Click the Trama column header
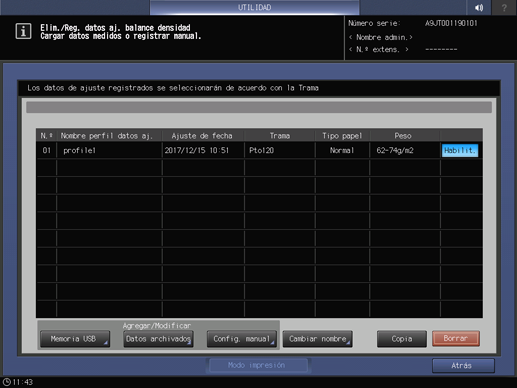This screenshot has width=517, height=388. pyautogui.click(x=280, y=136)
